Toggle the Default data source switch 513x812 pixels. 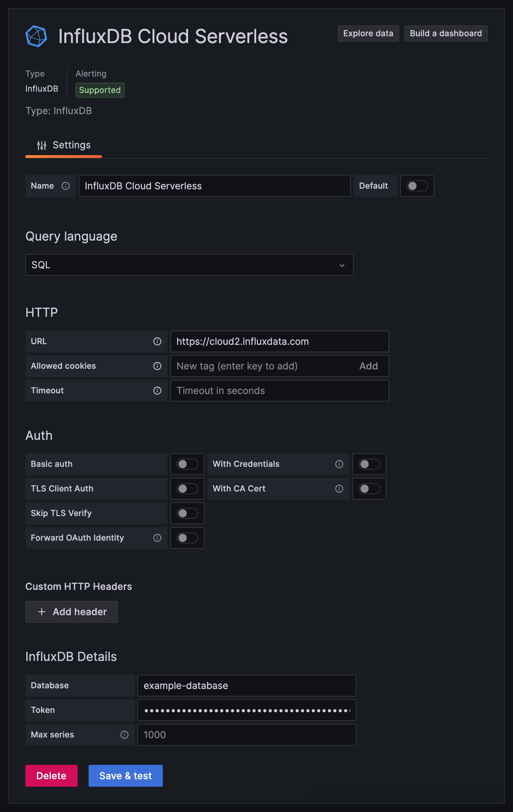(x=417, y=186)
